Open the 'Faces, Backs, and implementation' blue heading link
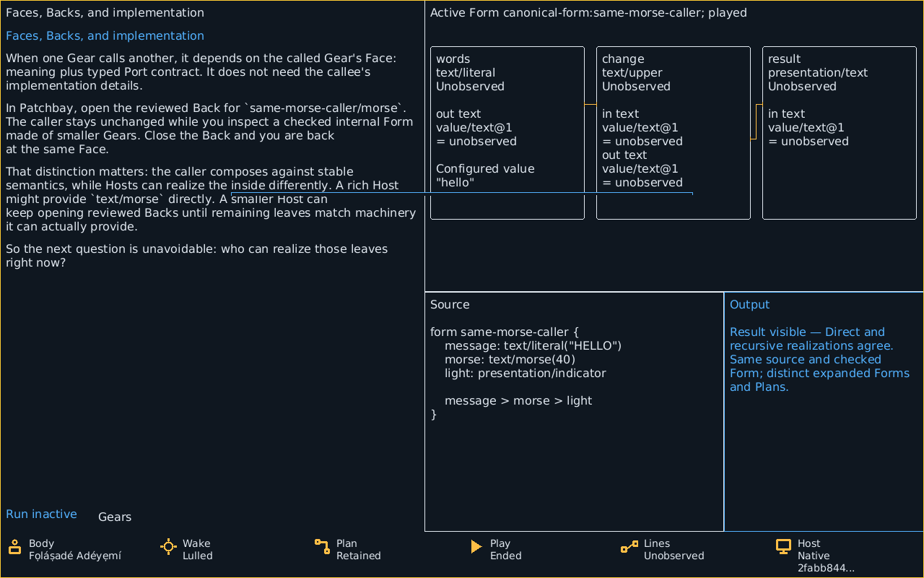Image resolution: width=924 pixels, height=578 pixels. coord(105,36)
